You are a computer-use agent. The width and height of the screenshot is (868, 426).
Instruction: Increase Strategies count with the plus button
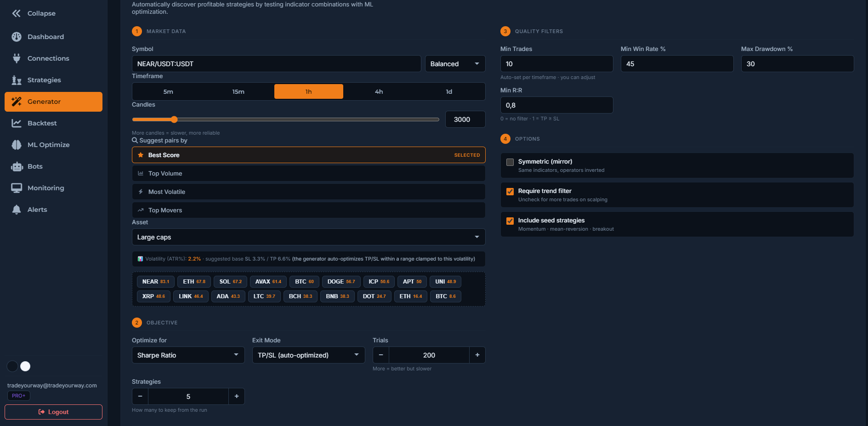[237, 396]
